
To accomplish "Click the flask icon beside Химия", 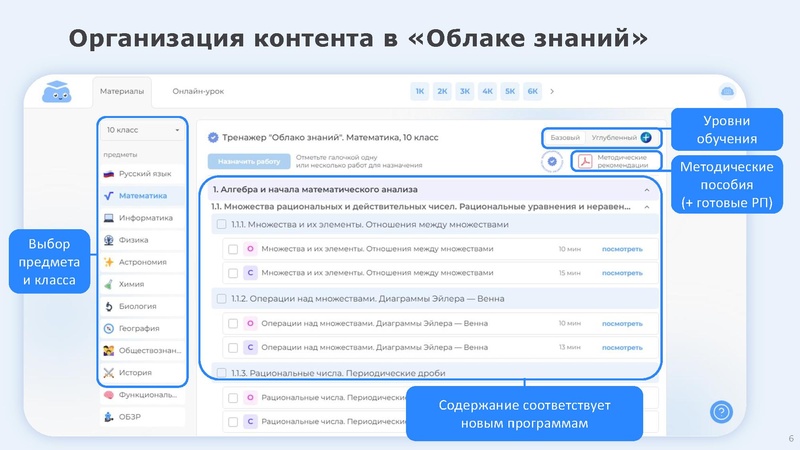I will tap(109, 284).
